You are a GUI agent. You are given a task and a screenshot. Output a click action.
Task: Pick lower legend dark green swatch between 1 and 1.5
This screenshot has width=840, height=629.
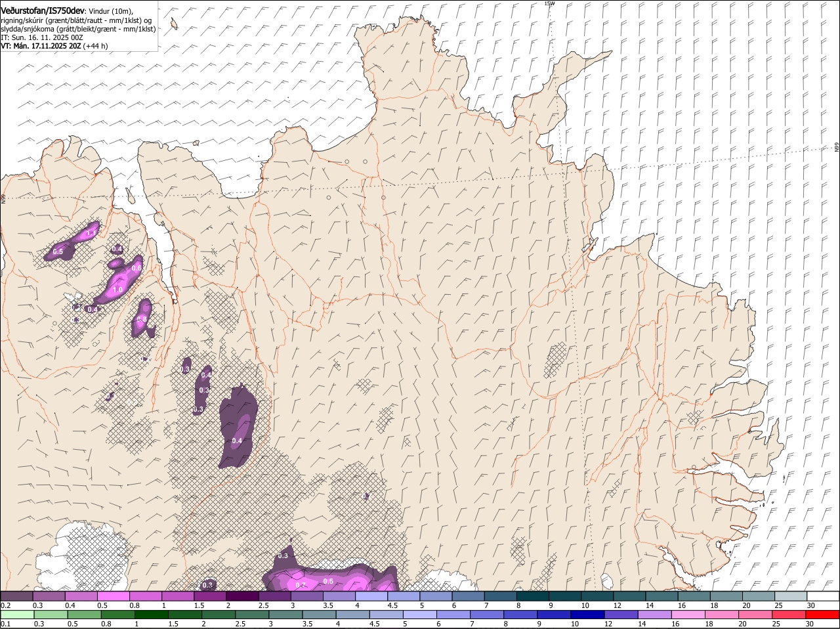pyautogui.click(x=151, y=615)
